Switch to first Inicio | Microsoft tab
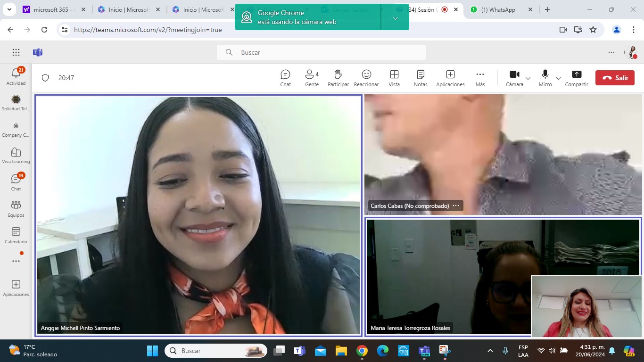The image size is (644, 362). pyautogui.click(x=129, y=9)
